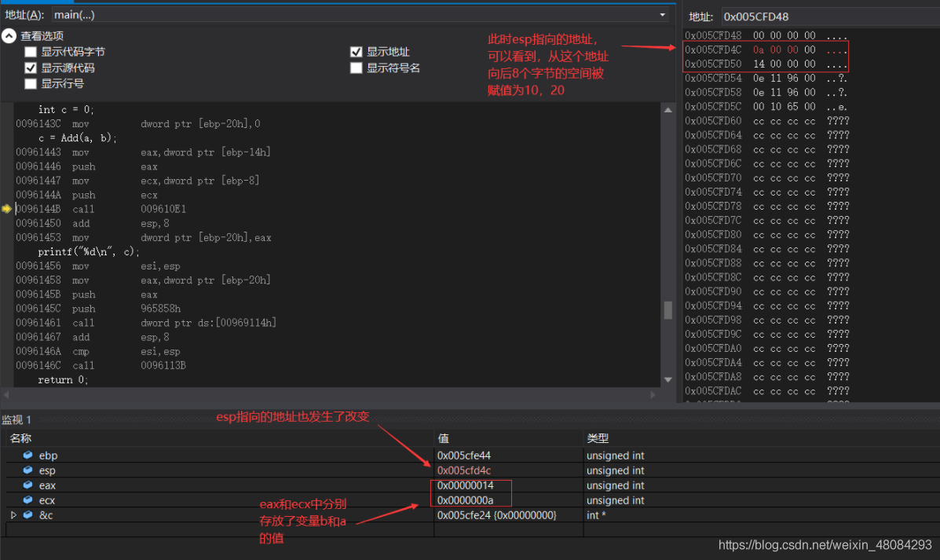Click the ecx value 0x0000000a

465,500
